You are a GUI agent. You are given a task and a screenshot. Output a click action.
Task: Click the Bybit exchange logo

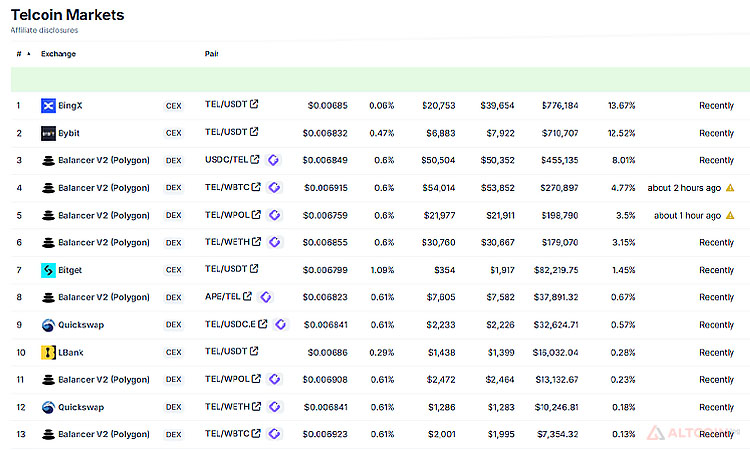click(x=48, y=133)
